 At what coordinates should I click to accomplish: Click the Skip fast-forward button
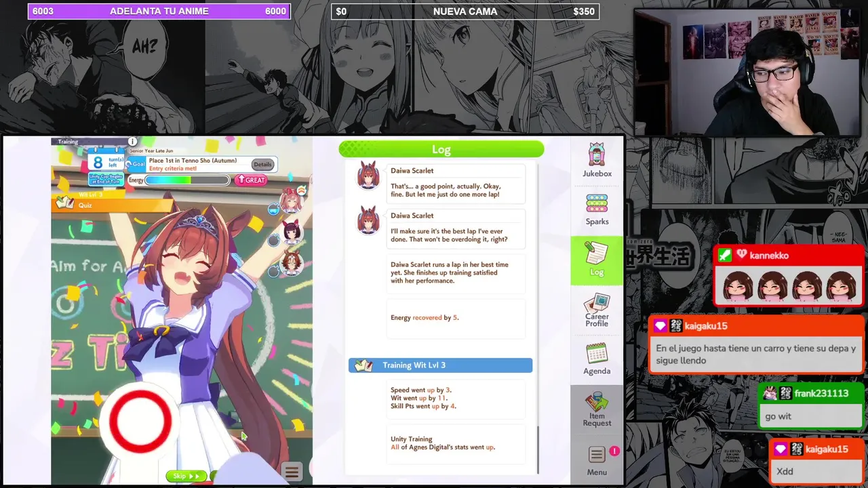click(x=186, y=476)
